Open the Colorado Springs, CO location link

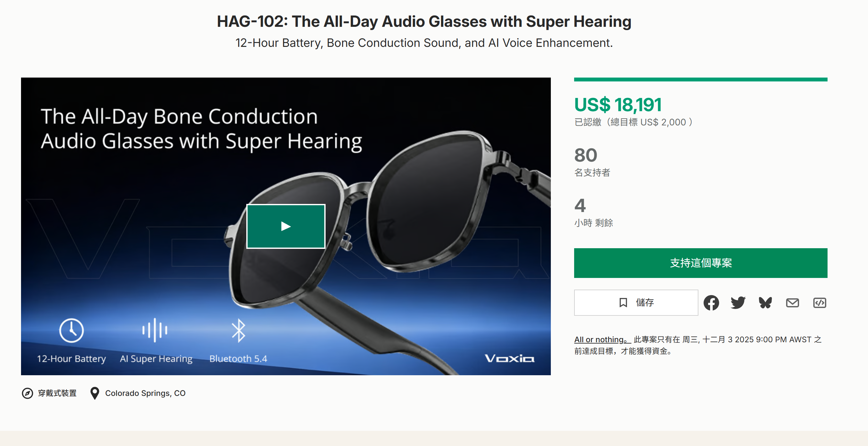tap(145, 393)
